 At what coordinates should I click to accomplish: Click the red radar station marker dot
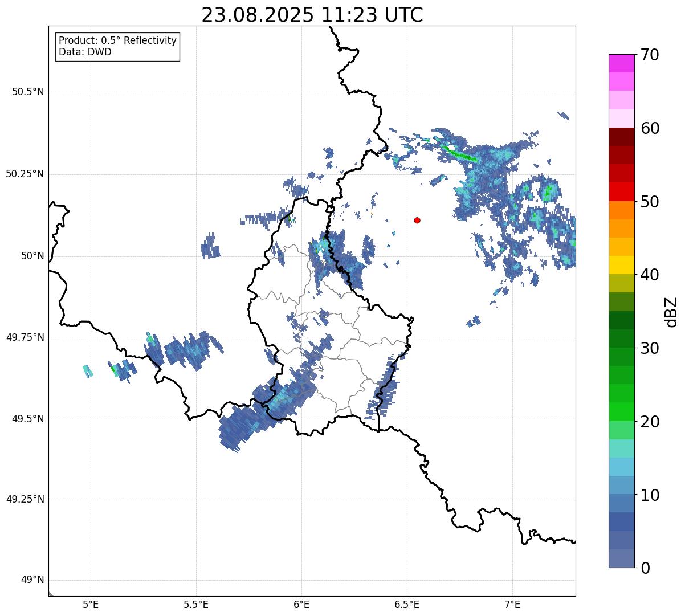417,220
